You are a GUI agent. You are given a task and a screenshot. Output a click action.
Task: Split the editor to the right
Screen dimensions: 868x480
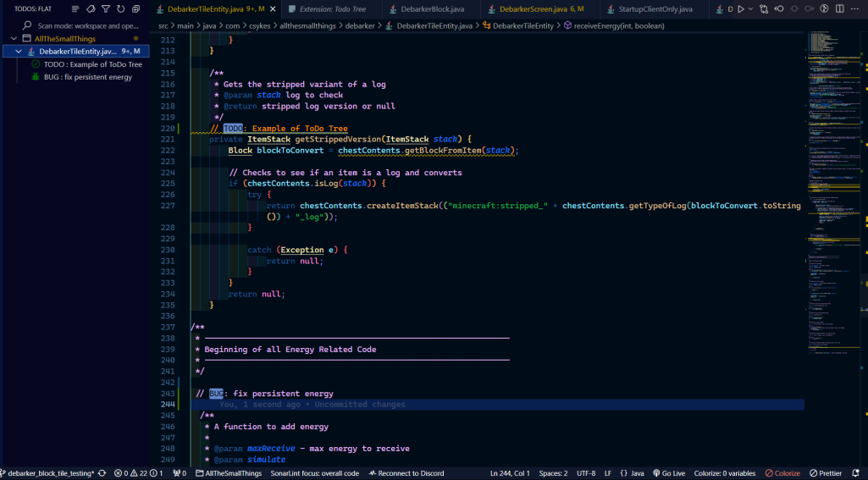tap(840, 9)
